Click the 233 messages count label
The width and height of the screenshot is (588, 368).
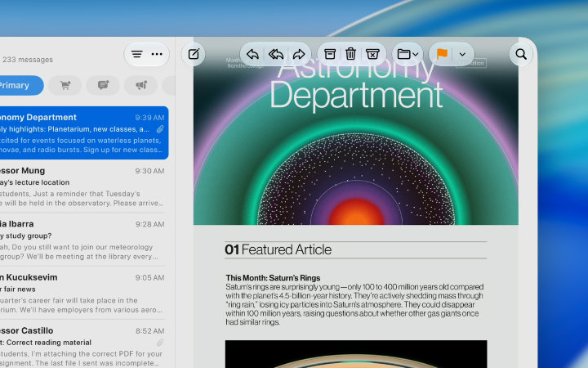point(28,60)
